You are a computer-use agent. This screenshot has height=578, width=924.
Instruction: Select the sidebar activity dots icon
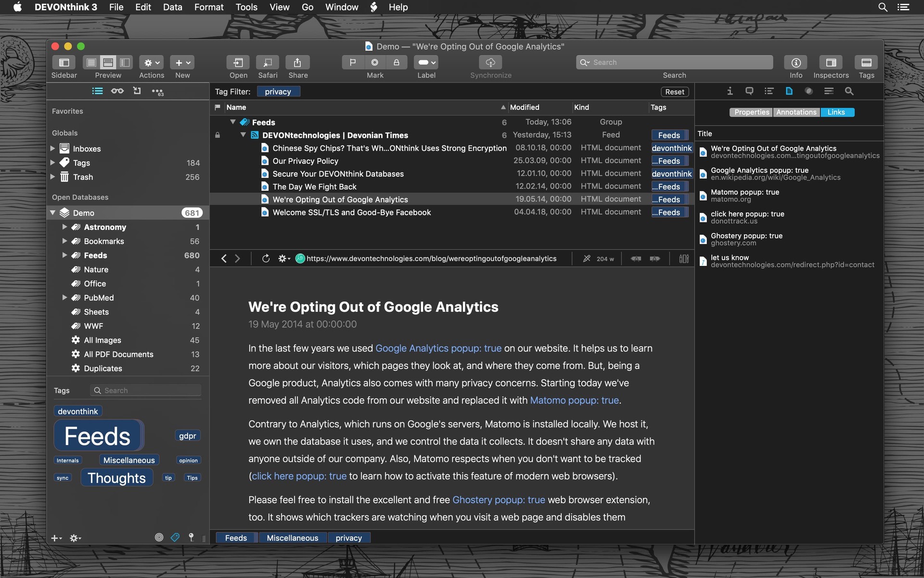[x=157, y=91]
